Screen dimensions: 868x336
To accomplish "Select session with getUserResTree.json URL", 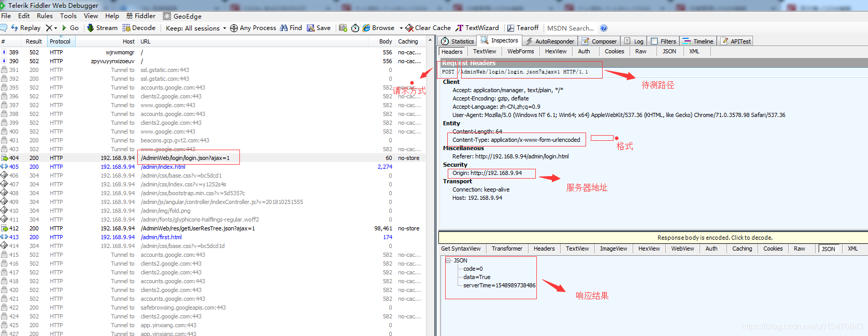I will [x=197, y=228].
